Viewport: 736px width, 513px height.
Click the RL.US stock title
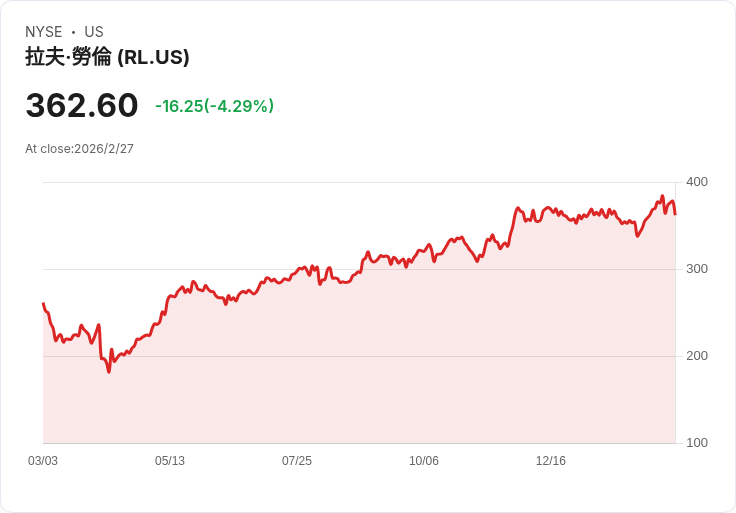point(107,57)
